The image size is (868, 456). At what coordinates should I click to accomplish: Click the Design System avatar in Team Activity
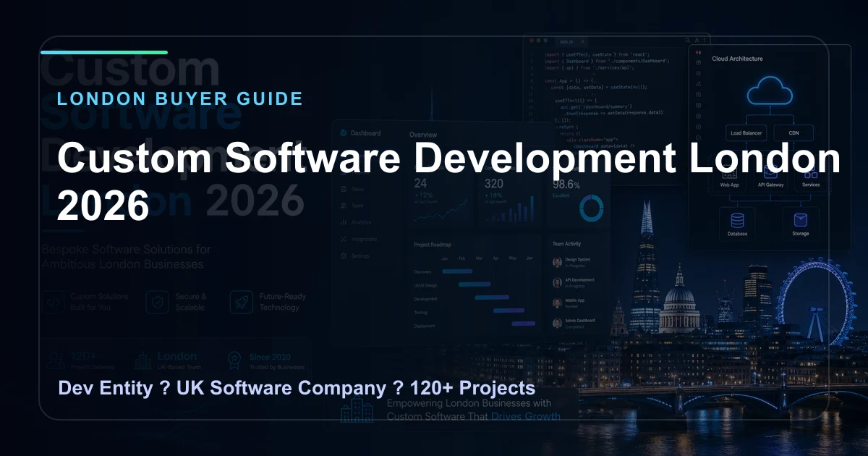pos(558,262)
